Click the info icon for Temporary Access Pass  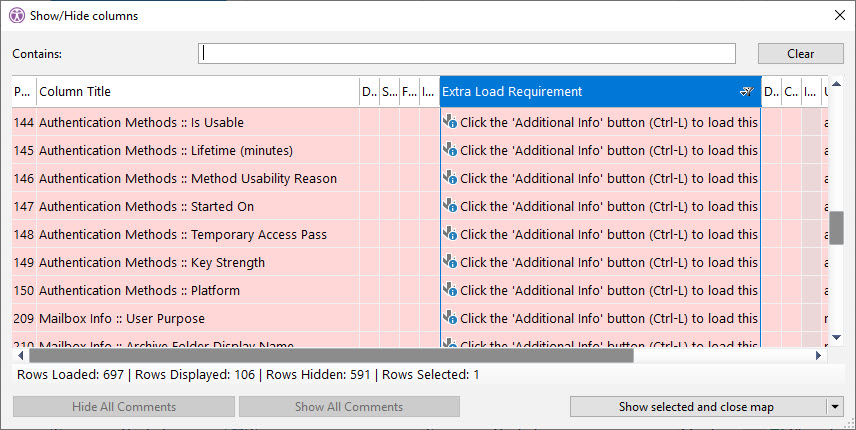coord(449,234)
